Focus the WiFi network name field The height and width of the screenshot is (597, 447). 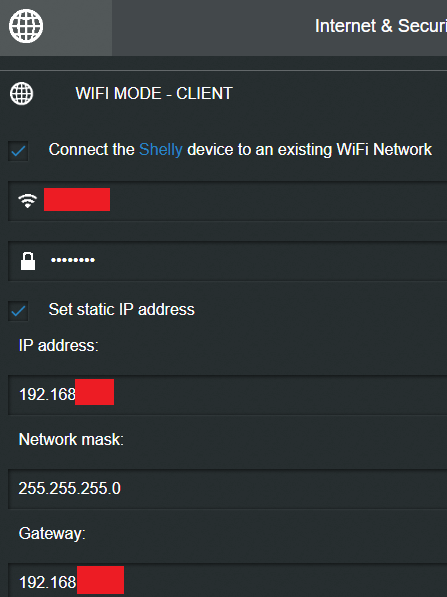[227, 201]
